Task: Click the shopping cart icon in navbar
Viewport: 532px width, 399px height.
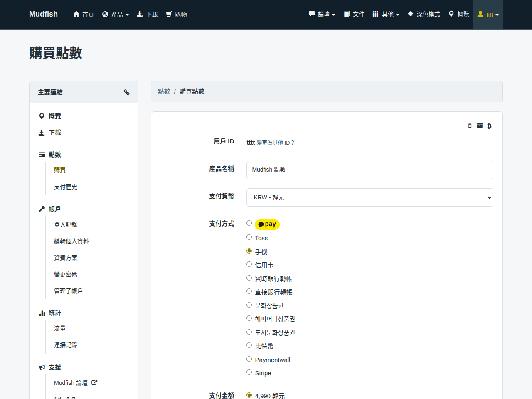Action: [x=169, y=14]
